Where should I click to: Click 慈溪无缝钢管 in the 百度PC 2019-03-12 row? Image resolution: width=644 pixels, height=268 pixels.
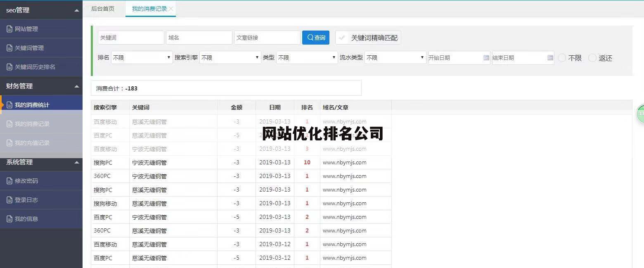pyautogui.click(x=149, y=258)
